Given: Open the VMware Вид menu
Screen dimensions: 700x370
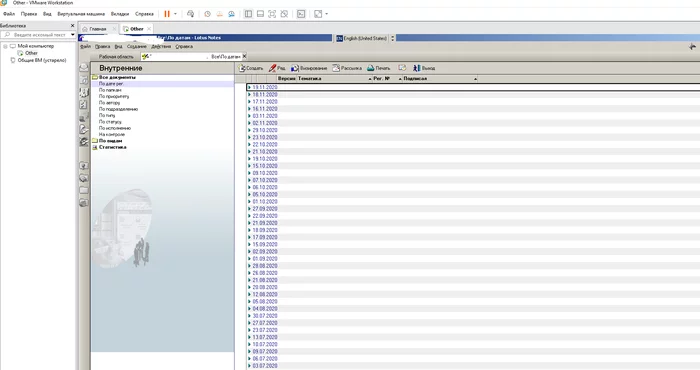Looking at the screenshot, I should pyautogui.click(x=47, y=14).
